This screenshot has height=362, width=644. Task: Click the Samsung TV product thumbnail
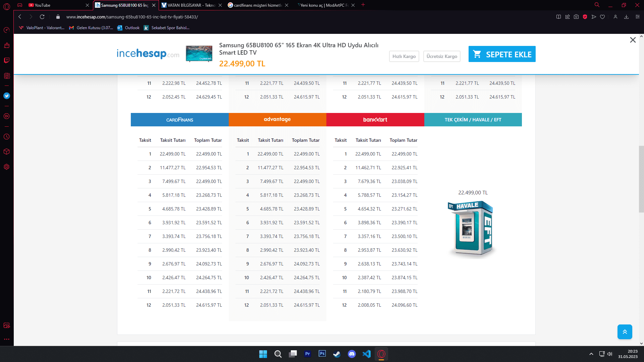point(199,54)
